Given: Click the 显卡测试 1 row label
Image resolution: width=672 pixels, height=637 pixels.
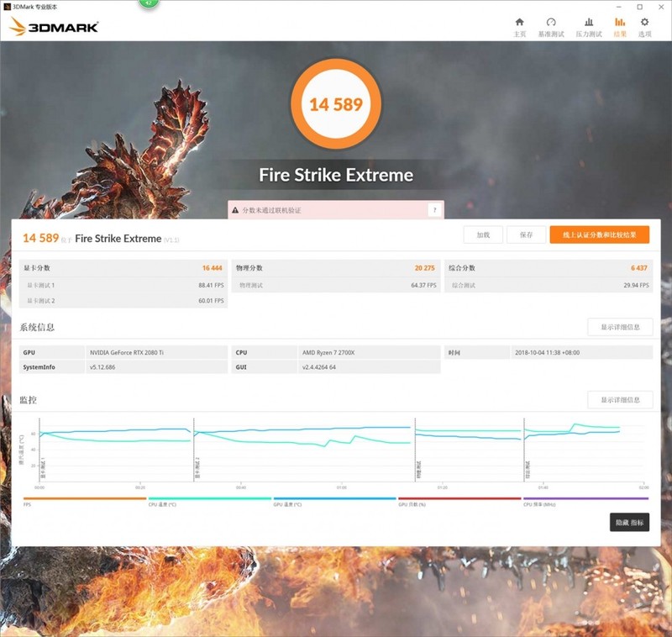Looking at the screenshot, I should (40, 285).
